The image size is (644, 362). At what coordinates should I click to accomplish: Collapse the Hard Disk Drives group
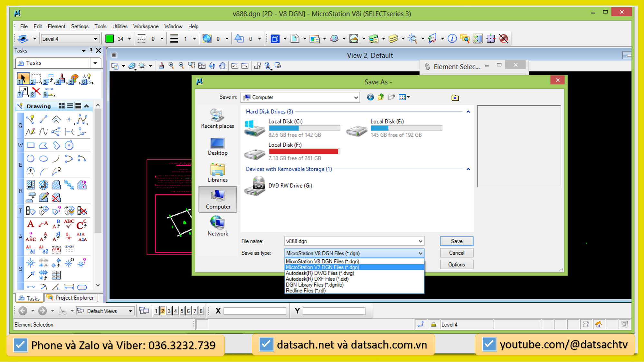[468, 112]
